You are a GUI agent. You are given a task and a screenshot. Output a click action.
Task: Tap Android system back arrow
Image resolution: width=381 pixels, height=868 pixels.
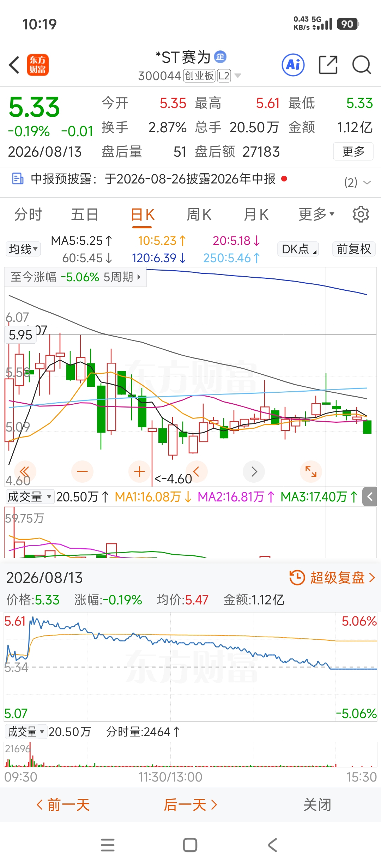pyautogui.click(x=273, y=845)
